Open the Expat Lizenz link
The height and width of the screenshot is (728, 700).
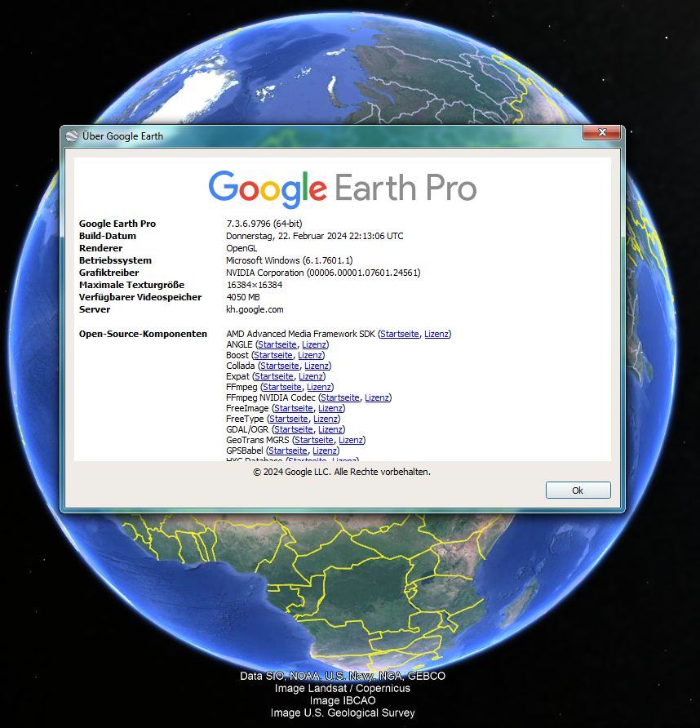click(311, 376)
